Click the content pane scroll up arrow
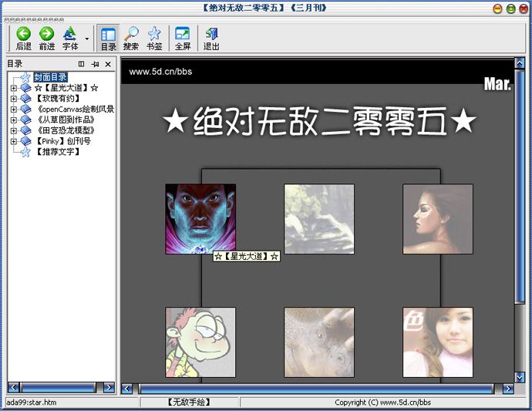532x411 pixels. click(x=520, y=63)
